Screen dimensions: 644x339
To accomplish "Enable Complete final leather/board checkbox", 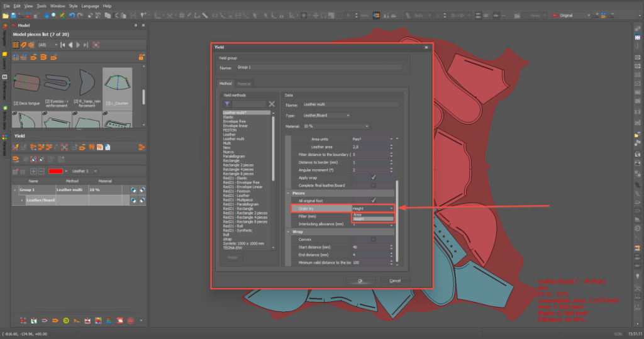I will tap(373, 186).
